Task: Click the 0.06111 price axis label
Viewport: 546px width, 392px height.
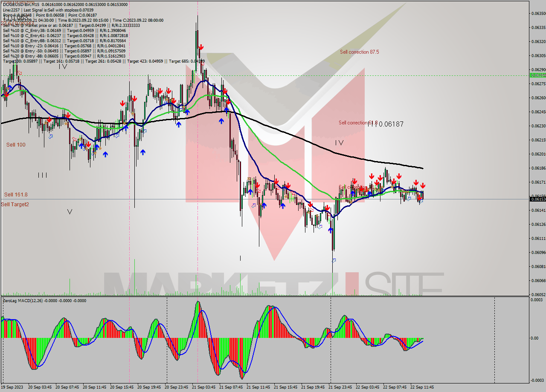Action: click(x=538, y=238)
